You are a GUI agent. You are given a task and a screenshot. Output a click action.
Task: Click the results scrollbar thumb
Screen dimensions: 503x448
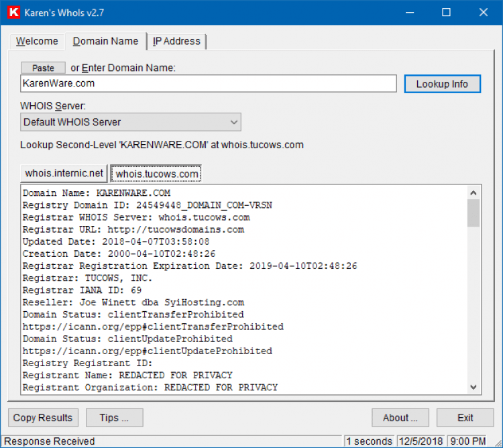point(473,213)
